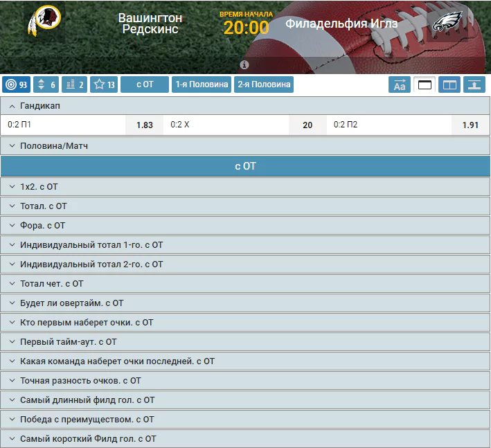This screenshot has width=491, height=448.
Task: Open the match info icon
Action: click(x=244, y=65)
